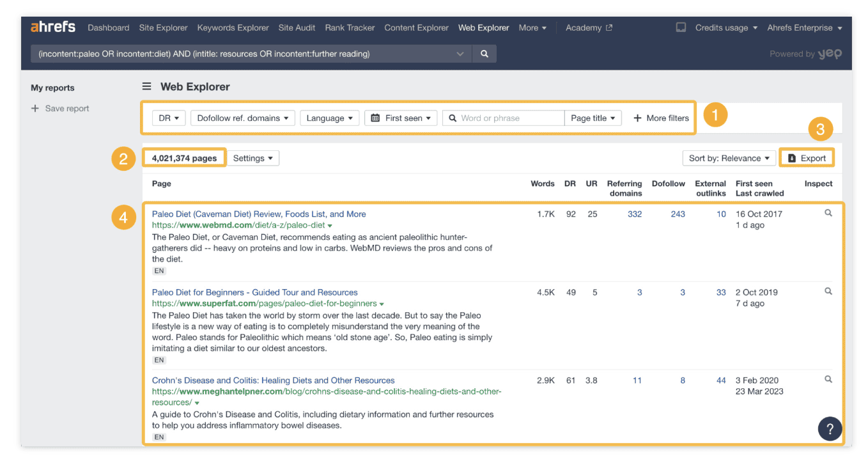868x463 pixels.
Task: Open the Page title scope dropdown
Action: tap(593, 118)
